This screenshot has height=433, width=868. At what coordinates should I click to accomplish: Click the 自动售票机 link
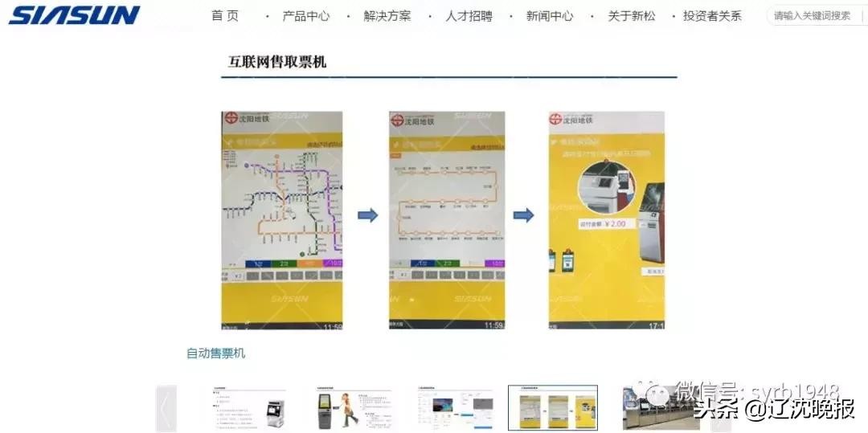click(x=215, y=353)
